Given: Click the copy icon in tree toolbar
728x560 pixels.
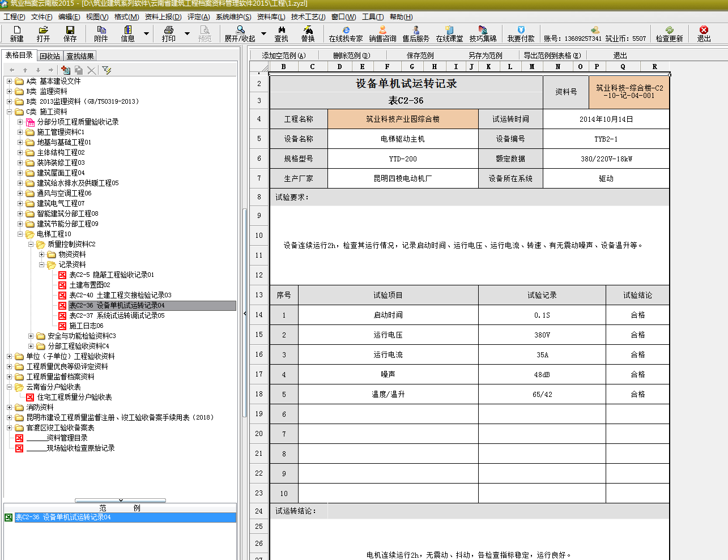Looking at the screenshot, I should click(x=79, y=70).
